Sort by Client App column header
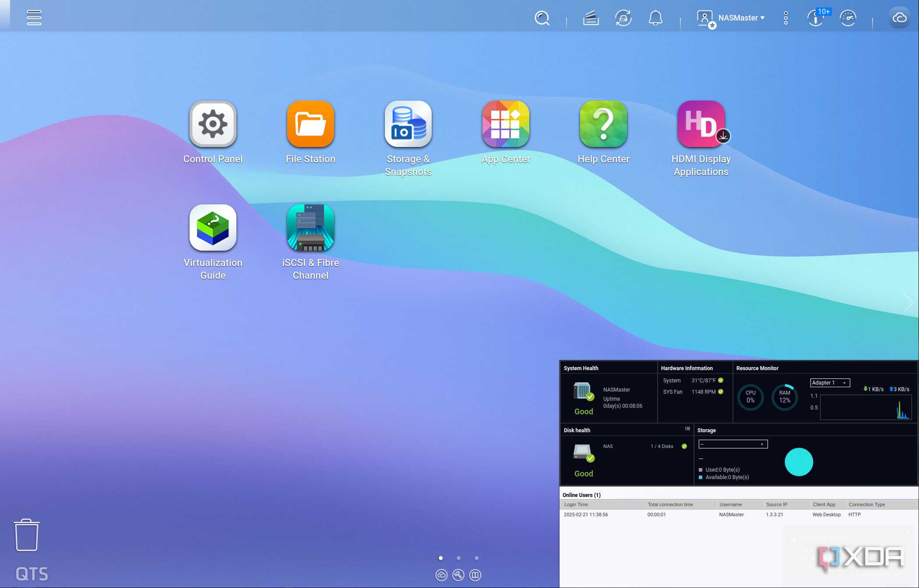The height and width of the screenshot is (588, 919). pyautogui.click(x=828, y=504)
